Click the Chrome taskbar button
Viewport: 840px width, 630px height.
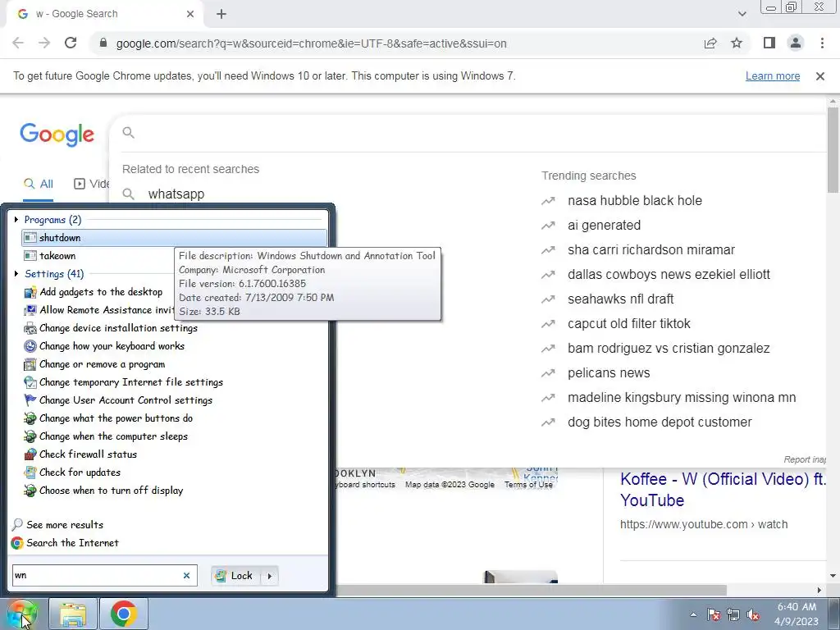click(x=124, y=614)
